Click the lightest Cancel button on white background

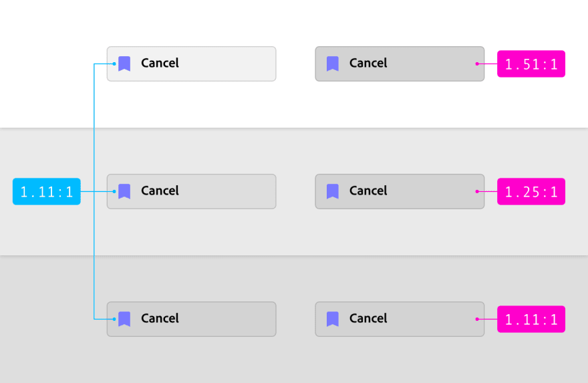[192, 63]
